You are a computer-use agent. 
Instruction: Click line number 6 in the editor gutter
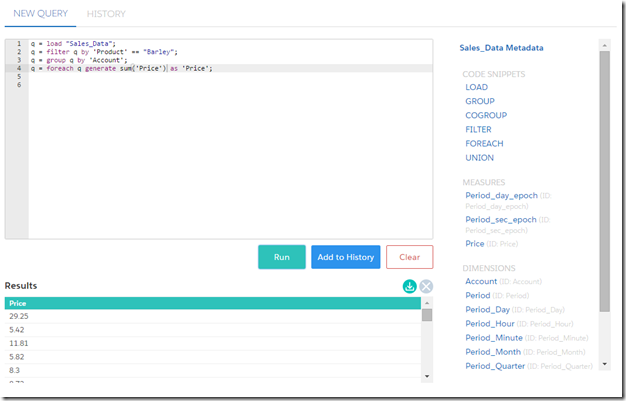click(19, 85)
